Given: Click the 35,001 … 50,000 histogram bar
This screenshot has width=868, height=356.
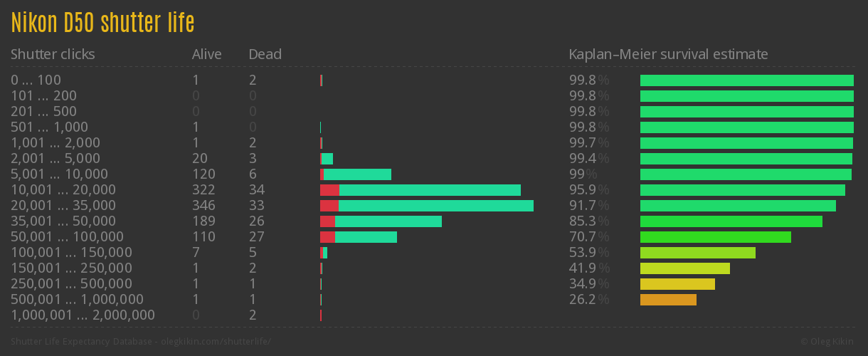Looking at the screenshot, I should (381, 221).
